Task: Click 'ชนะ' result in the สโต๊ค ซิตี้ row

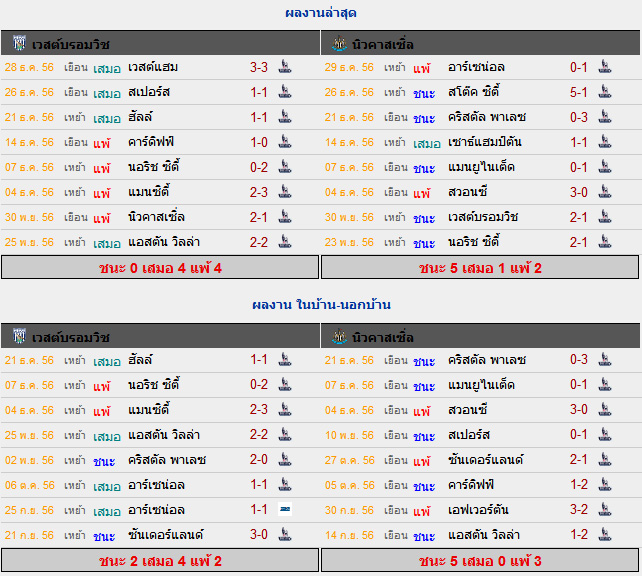Action: [424, 93]
